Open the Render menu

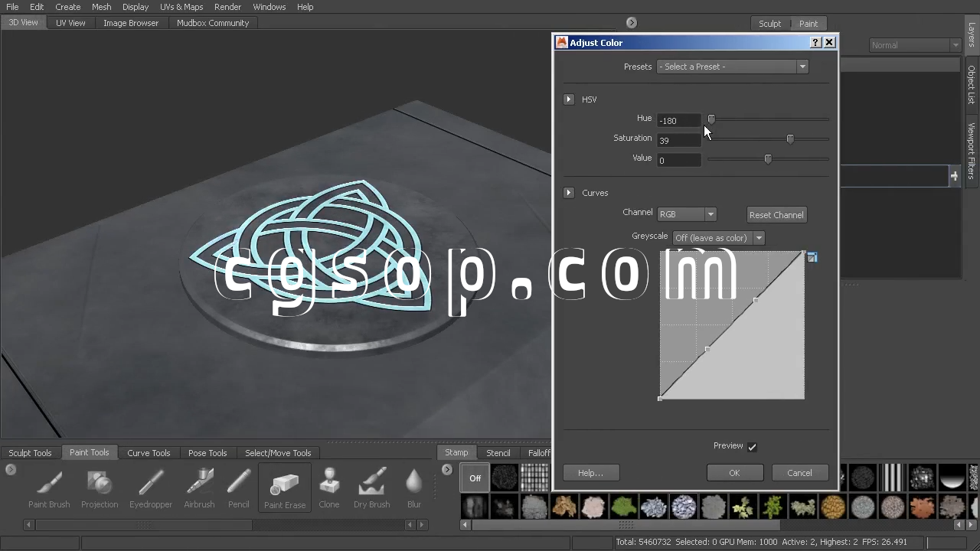(227, 7)
